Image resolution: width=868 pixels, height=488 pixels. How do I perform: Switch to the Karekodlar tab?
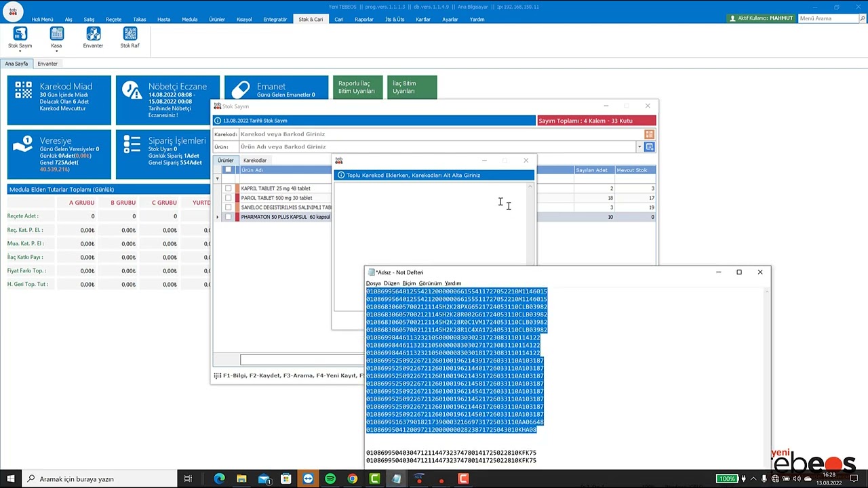pyautogui.click(x=255, y=161)
